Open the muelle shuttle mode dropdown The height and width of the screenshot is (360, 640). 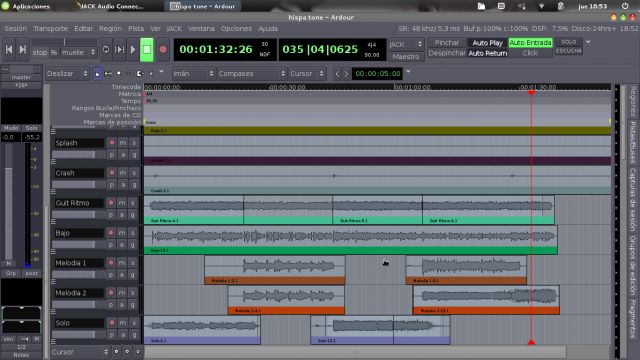(x=78, y=52)
